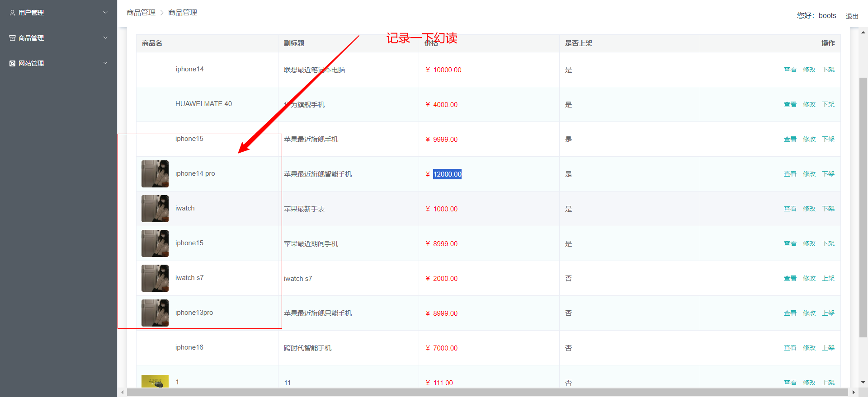
Task: Click the shop icon beside 商品管理 in sidebar
Action: [x=12, y=38]
